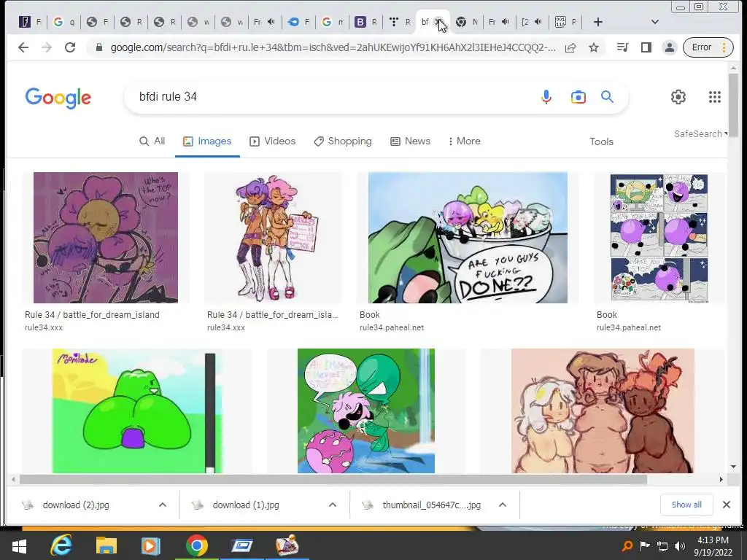Switch to the Videos tab

point(273,141)
